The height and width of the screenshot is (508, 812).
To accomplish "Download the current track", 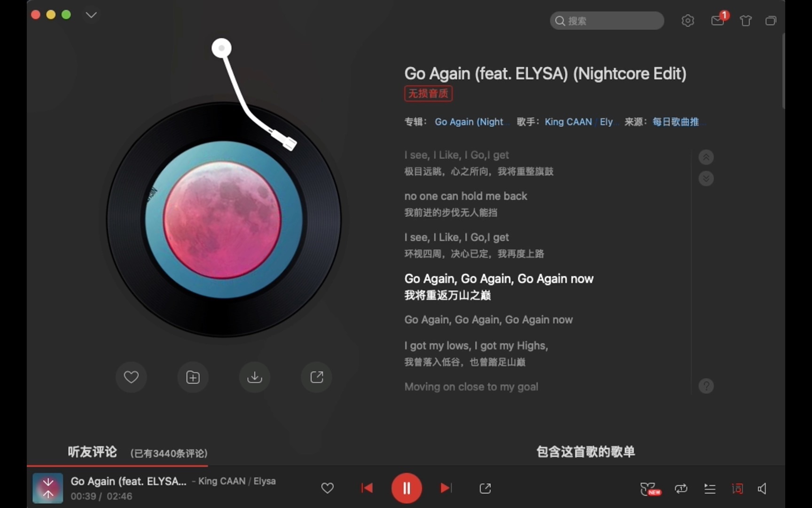I will coord(255,377).
